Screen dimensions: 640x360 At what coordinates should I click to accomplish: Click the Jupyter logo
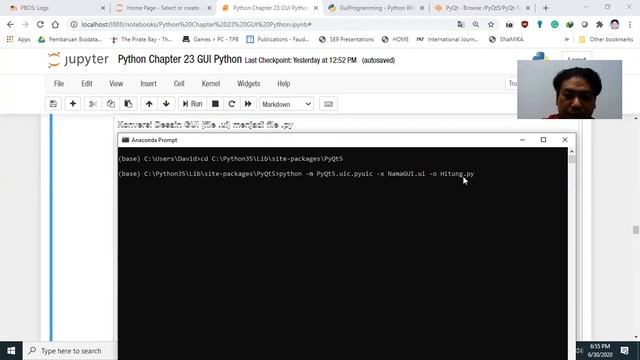coord(78,60)
